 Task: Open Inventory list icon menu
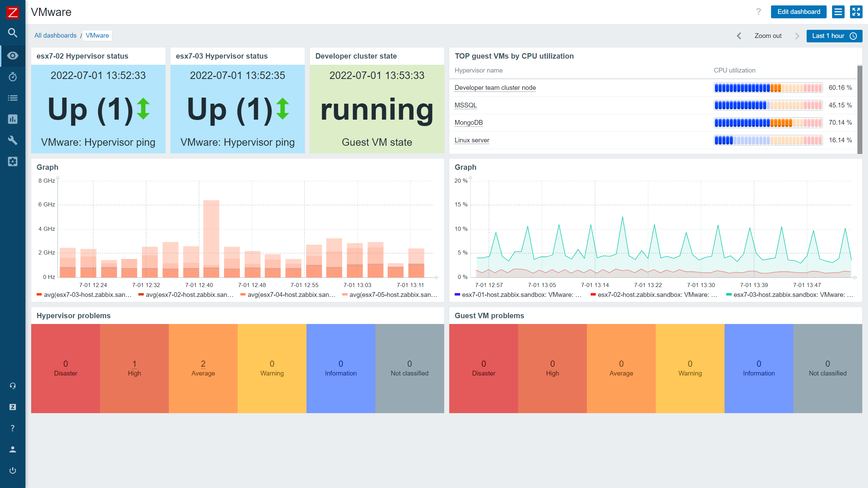[13, 98]
